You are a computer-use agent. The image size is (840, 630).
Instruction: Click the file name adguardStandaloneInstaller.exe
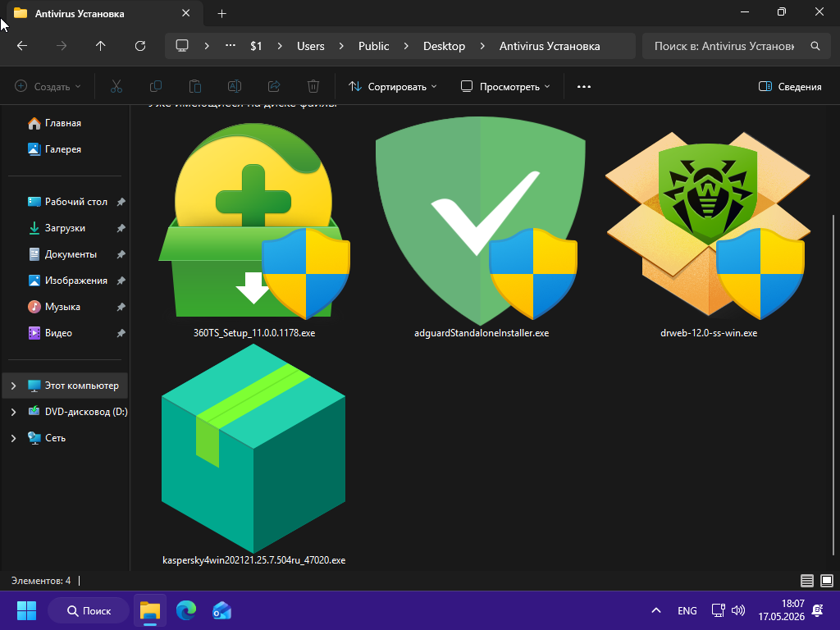(x=482, y=333)
